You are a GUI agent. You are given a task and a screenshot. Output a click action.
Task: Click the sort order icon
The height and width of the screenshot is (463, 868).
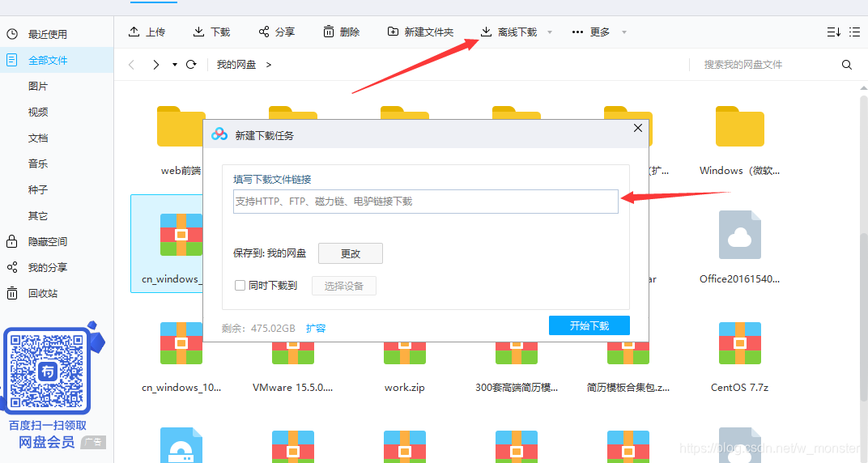coord(834,32)
